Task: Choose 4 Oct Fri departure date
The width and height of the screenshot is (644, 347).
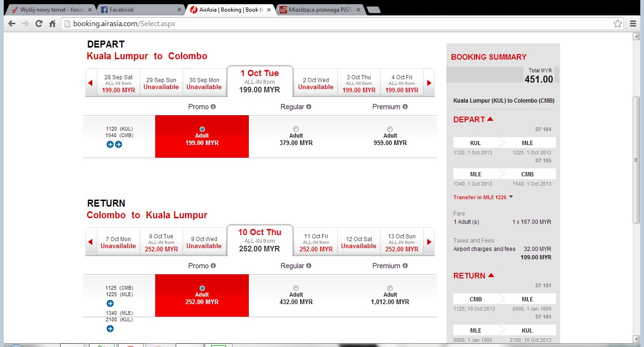Action: tap(402, 83)
